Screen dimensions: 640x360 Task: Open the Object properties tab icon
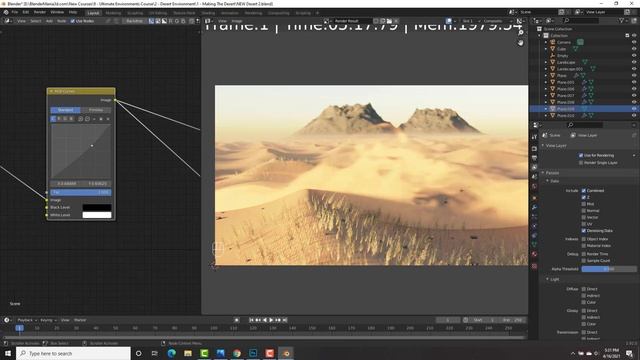pyautogui.click(x=534, y=198)
